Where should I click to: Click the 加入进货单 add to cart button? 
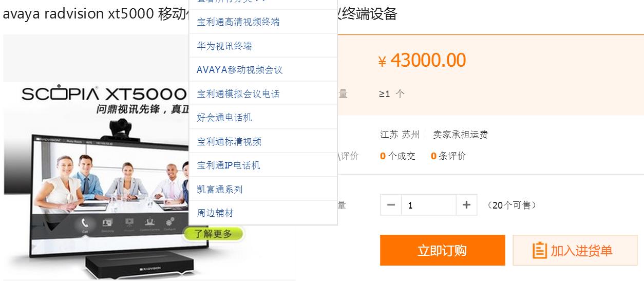pos(575,250)
